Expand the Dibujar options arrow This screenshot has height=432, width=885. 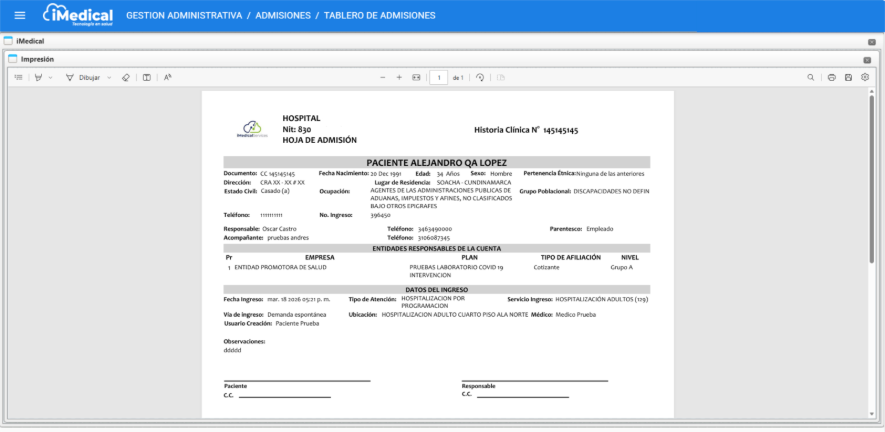109,77
